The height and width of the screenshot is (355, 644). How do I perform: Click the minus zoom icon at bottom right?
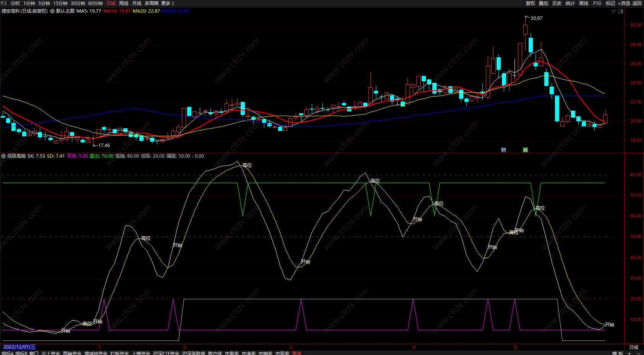(638, 353)
